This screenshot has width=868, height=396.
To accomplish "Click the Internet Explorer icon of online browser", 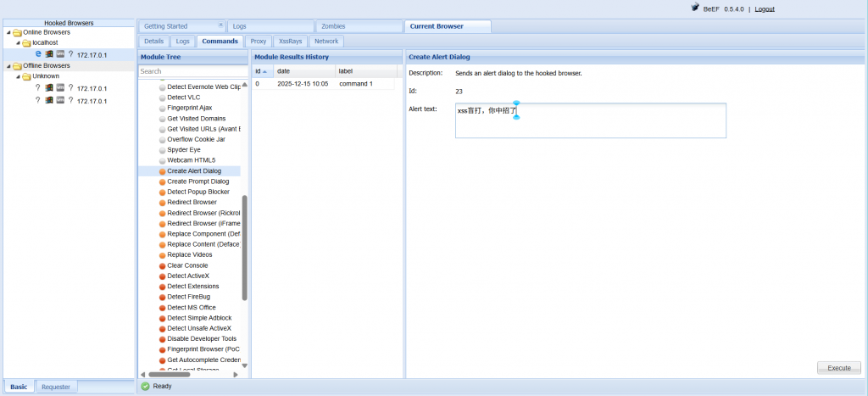I will (38, 53).
